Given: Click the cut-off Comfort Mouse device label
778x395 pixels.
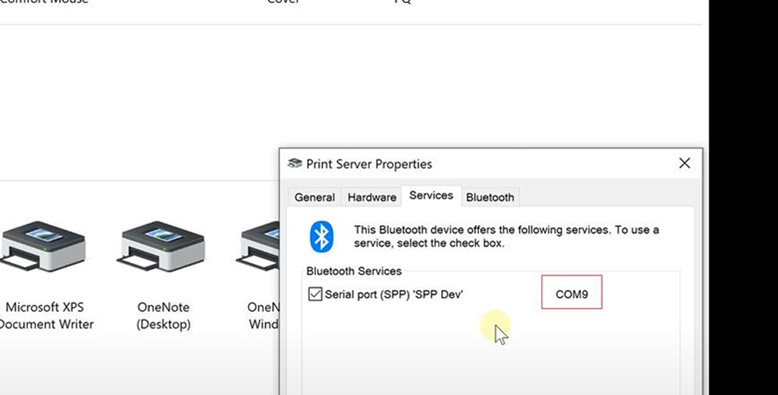Looking at the screenshot, I should [44, 1].
